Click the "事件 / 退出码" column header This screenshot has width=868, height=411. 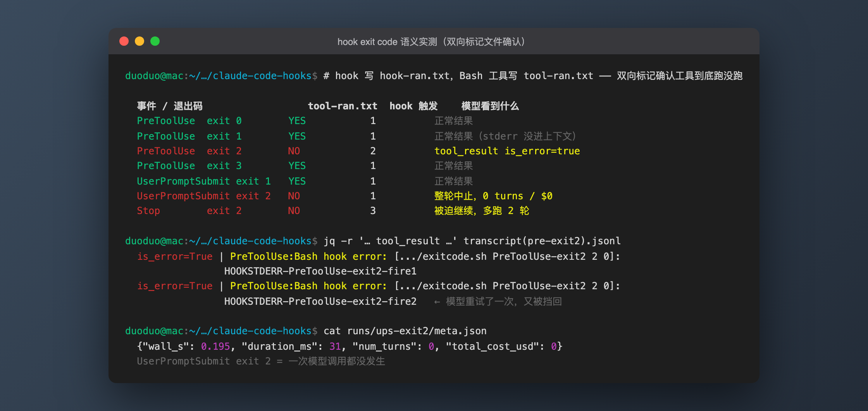[x=170, y=106]
